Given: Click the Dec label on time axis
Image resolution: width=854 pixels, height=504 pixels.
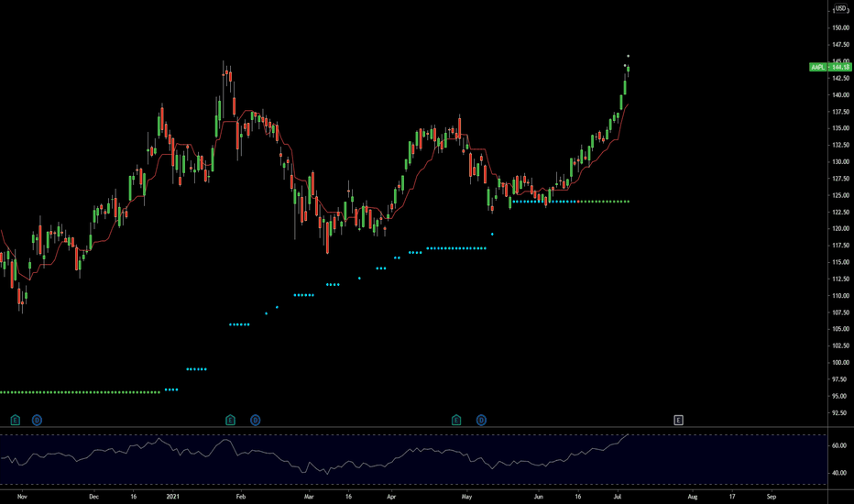Looking at the screenshot, I should 93,497.
